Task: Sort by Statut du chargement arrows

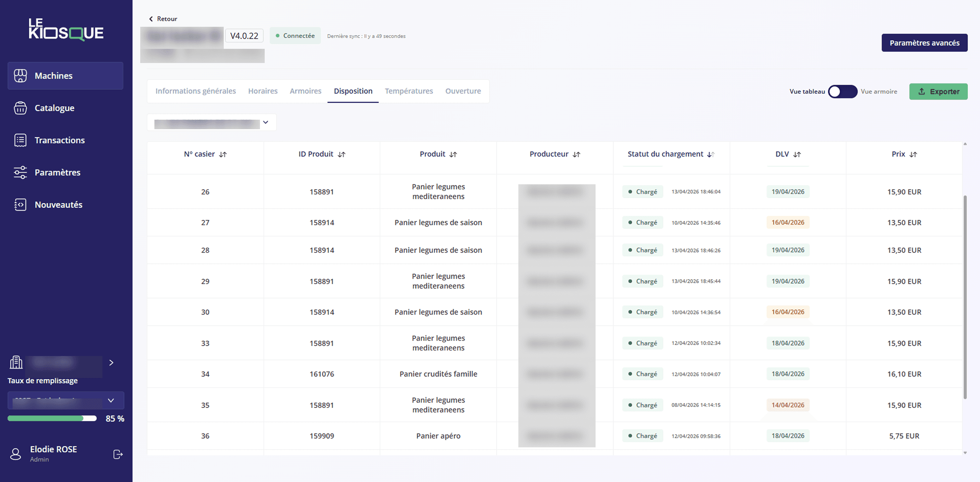Action: [711, 154]
